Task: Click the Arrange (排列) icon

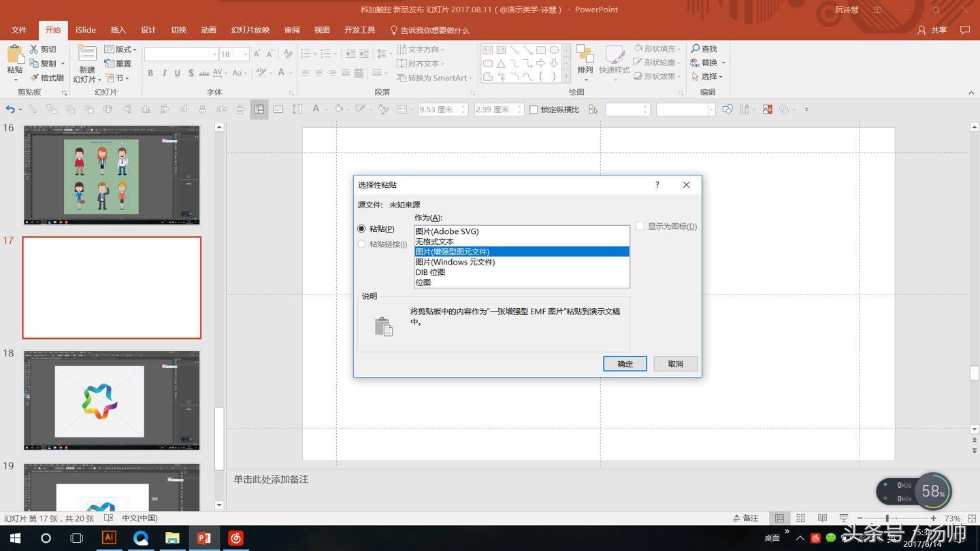Action: click(x=585, y=54)
